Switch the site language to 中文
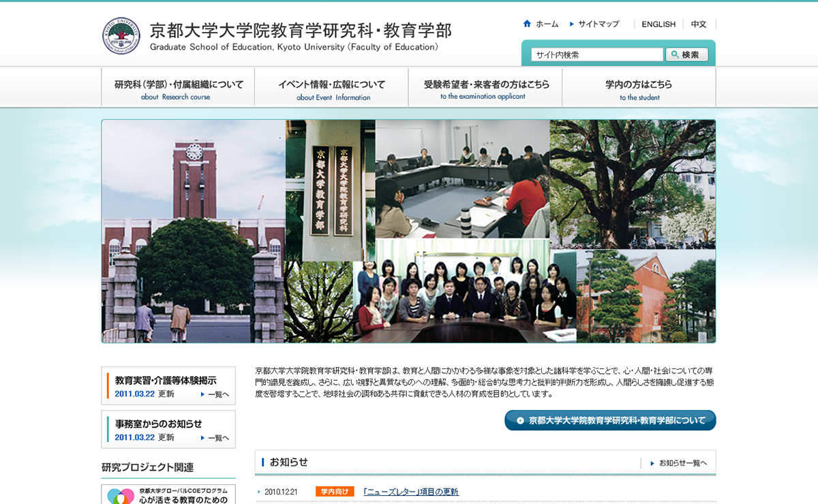Screen dimensions: 818x504 click(699, 24)
